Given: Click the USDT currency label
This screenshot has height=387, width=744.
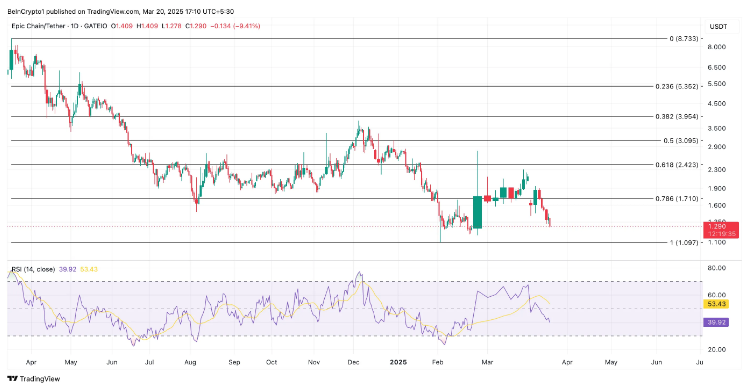Looking at the screenshot, I should tap(718, 27).
